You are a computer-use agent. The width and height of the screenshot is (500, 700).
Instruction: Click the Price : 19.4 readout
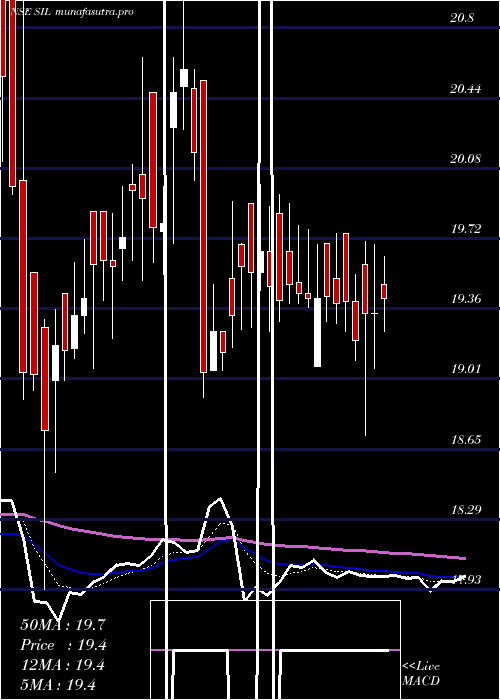click(63, 645)
